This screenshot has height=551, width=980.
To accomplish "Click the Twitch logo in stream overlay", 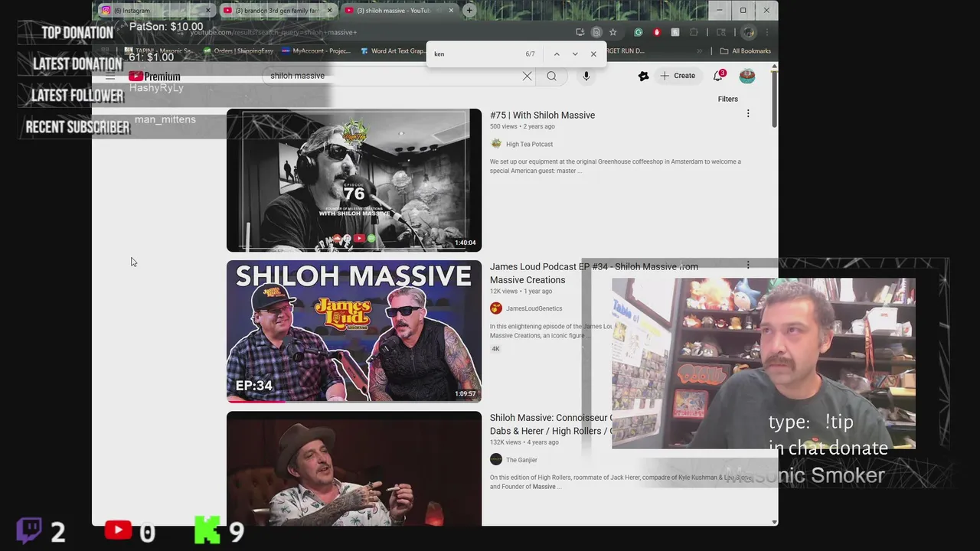I will point(29,530).
